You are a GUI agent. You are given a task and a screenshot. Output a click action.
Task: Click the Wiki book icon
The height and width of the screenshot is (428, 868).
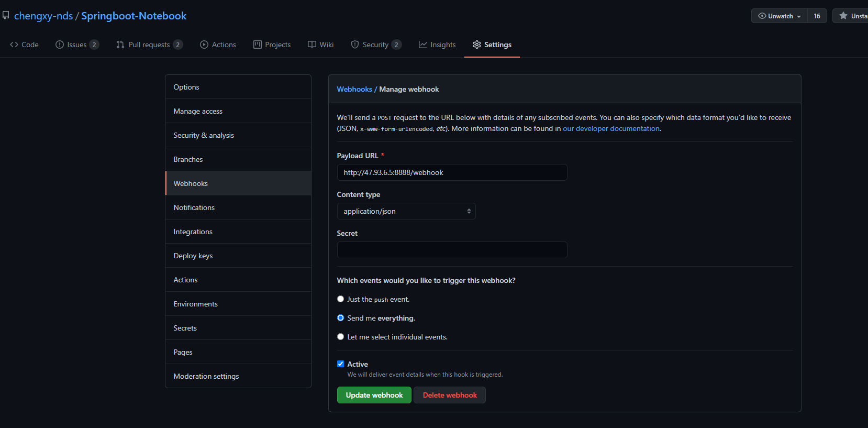(x=312, y=45)
